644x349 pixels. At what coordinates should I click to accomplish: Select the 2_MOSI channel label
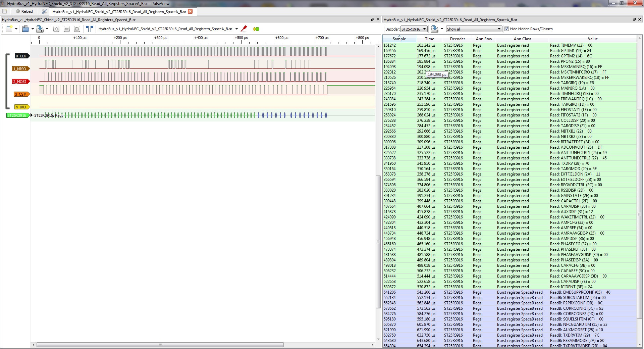pyautogui.click(x=21, y=82)
